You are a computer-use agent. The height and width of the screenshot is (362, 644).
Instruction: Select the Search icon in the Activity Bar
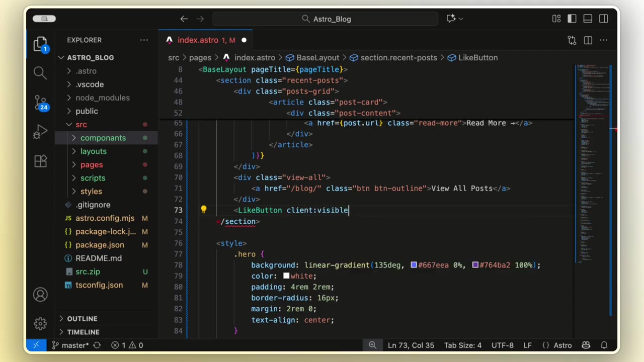40,73
